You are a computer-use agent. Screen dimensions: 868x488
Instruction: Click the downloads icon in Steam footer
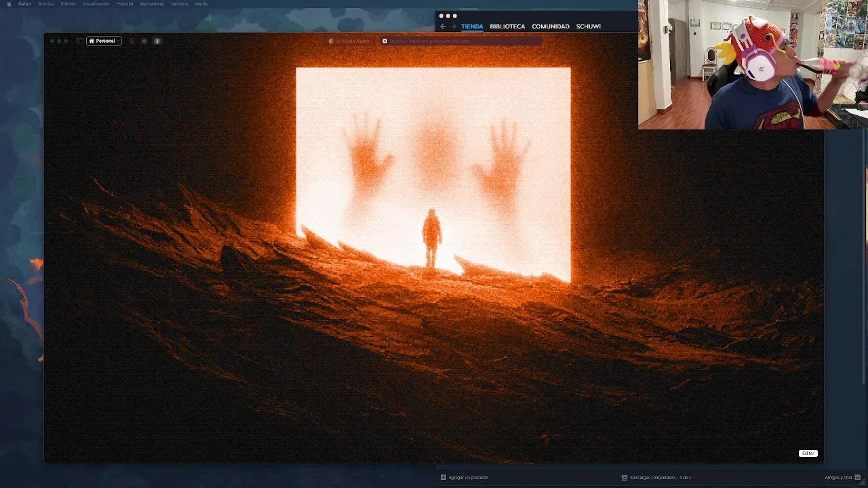click(x=625, y=477)
